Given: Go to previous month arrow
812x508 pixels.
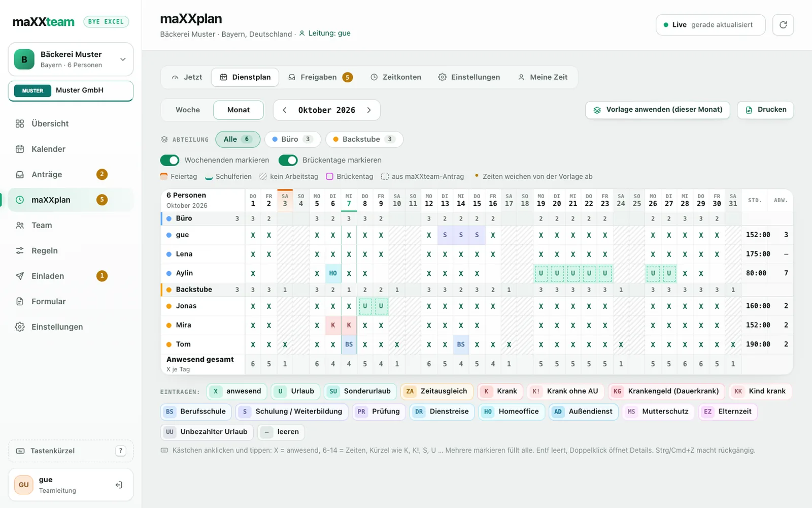Looking at the screenshot, I should tap(285, 110).
